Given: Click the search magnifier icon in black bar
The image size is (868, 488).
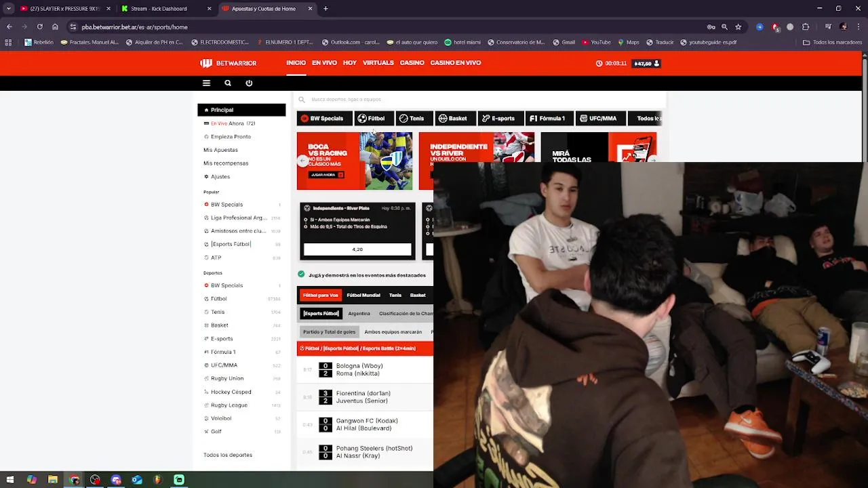Looking at the screenshot, I should 228,83.
